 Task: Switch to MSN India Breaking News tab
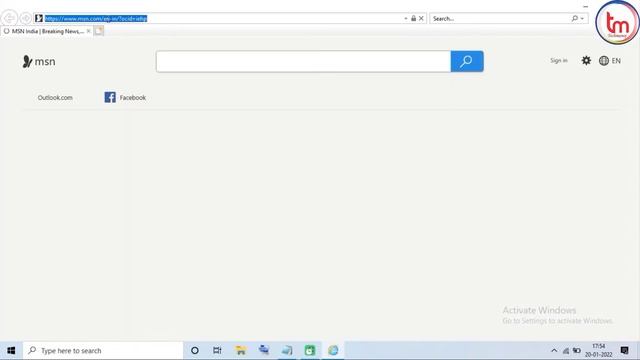point(46,31)
